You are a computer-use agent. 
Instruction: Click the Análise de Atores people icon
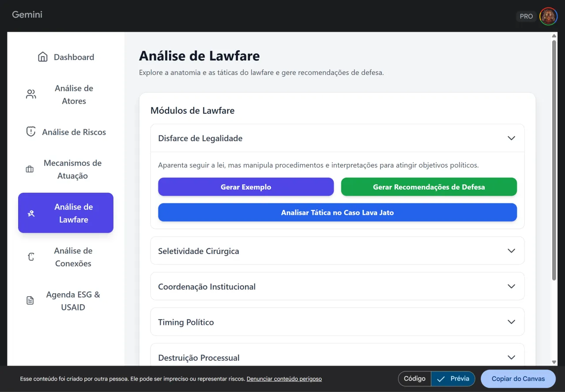point(31,94)
